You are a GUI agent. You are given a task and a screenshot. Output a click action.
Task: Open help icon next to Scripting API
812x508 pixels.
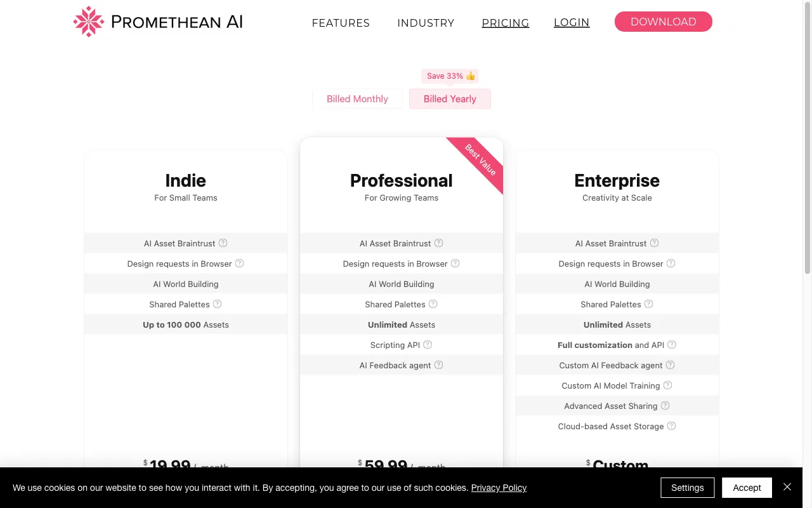[428, 344]
